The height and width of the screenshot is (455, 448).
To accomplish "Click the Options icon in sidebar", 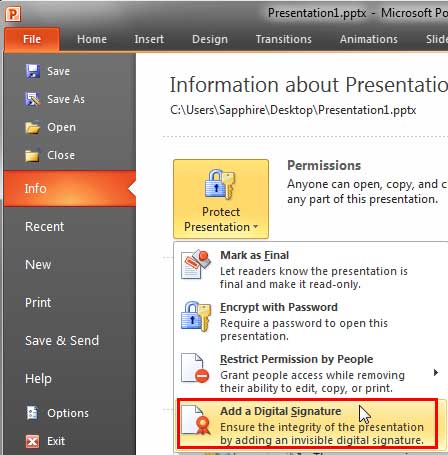I will (x=32, y=413).
